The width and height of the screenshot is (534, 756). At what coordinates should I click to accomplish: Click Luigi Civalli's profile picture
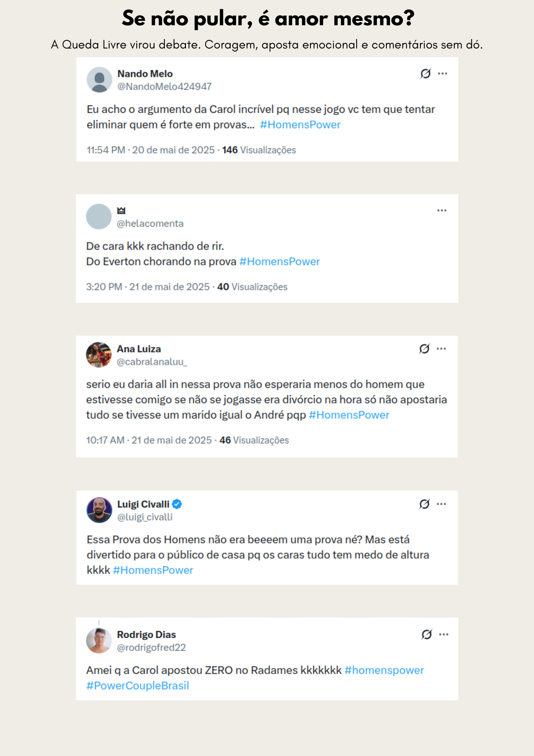coord(99,510)
